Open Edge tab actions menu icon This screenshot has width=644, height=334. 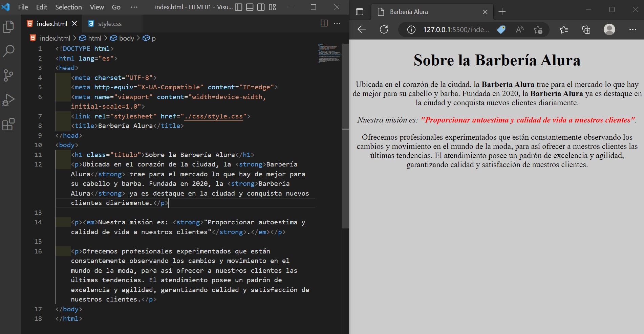[x=360, y=12]
